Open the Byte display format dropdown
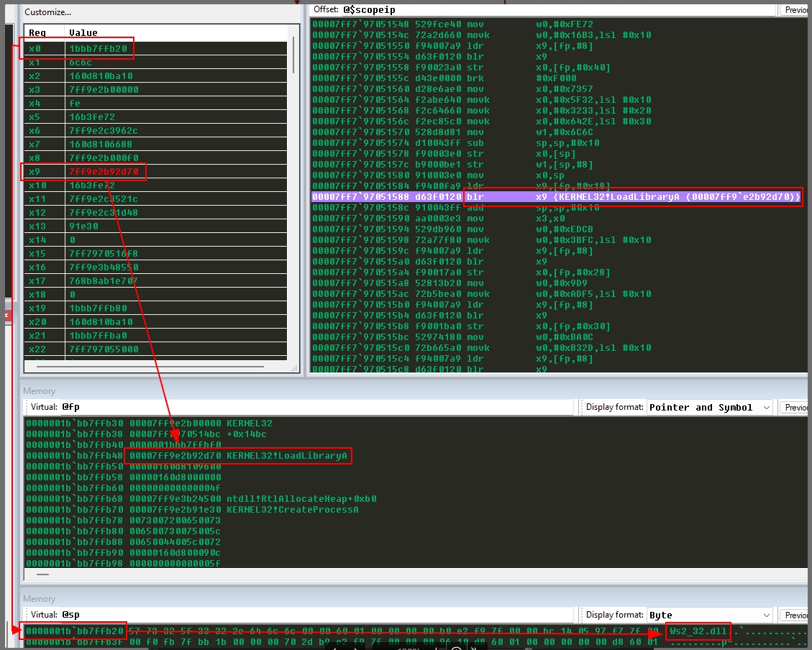812x650 pixels. pyautogui.click(x=709, y=615)
